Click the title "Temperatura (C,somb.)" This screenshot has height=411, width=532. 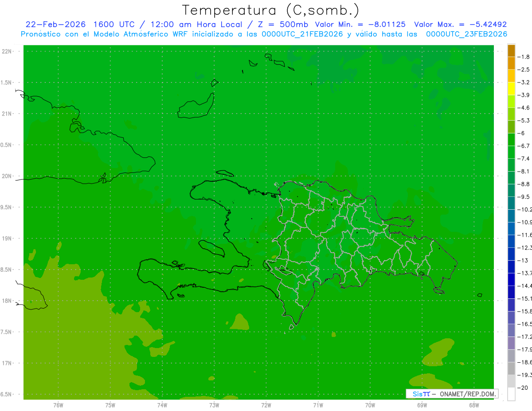[271, 10]
